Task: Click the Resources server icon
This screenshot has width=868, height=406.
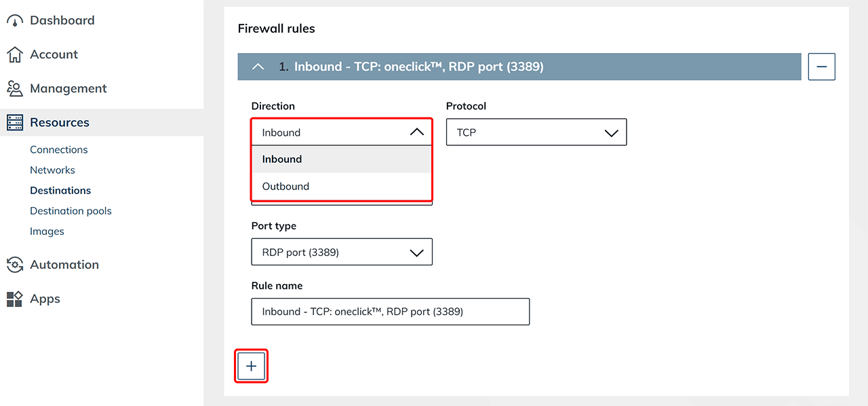Action: tap(14, 123)
